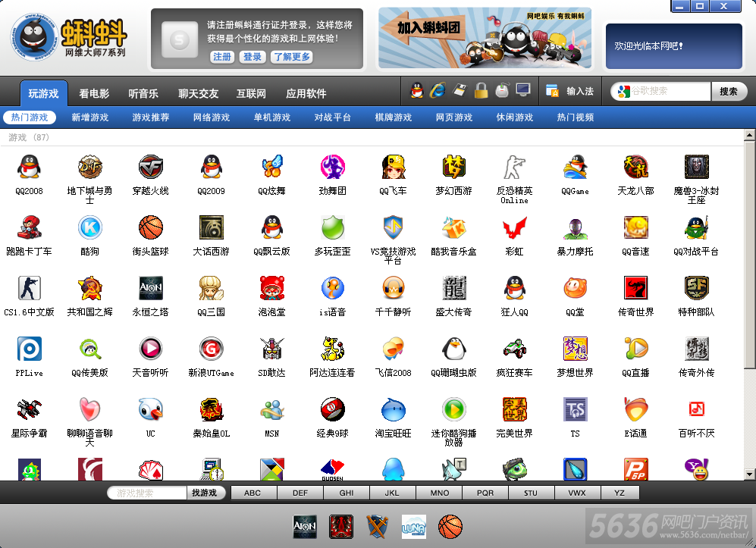Launch 天龙八部 game icon
The width and height of the screenshot is (756, 548).
tap(636, 168)
